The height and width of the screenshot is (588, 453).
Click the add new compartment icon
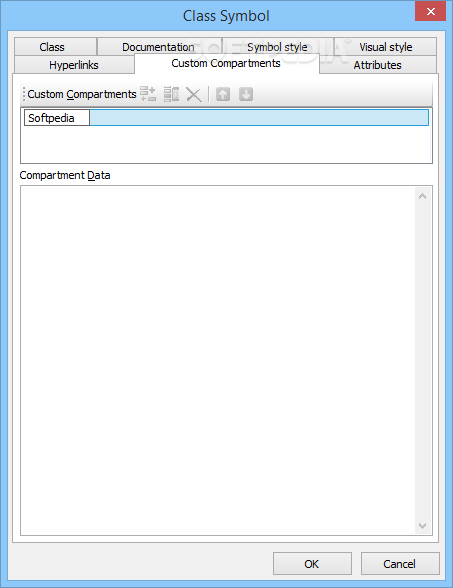[x=148, y=94]
